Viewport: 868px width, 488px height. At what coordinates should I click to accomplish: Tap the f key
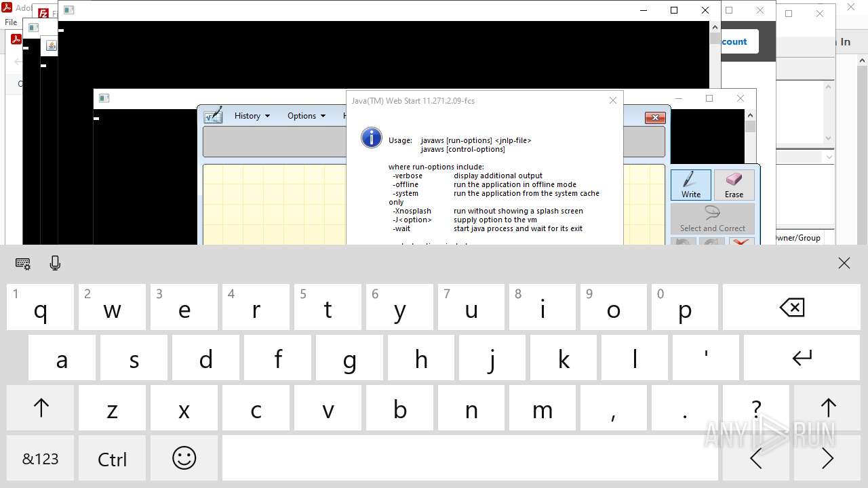coord(277,357)
